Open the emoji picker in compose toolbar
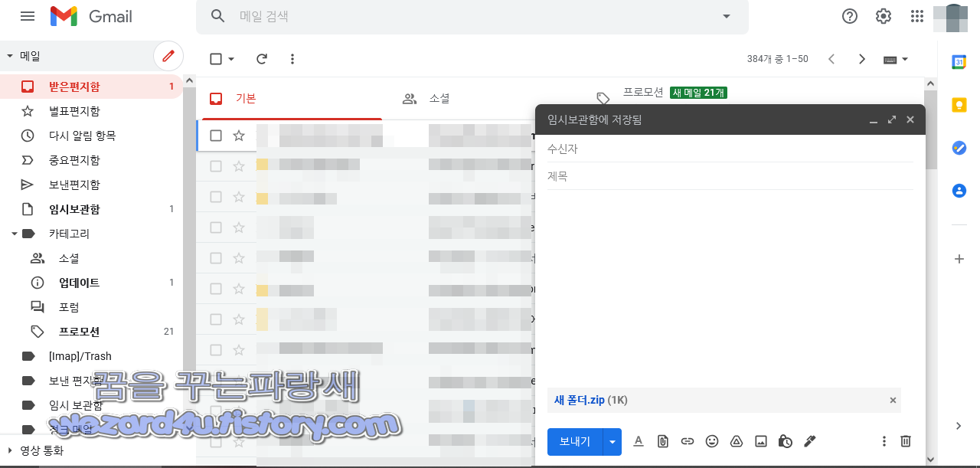Screen dimensions: 980x468 coord(711,441)
